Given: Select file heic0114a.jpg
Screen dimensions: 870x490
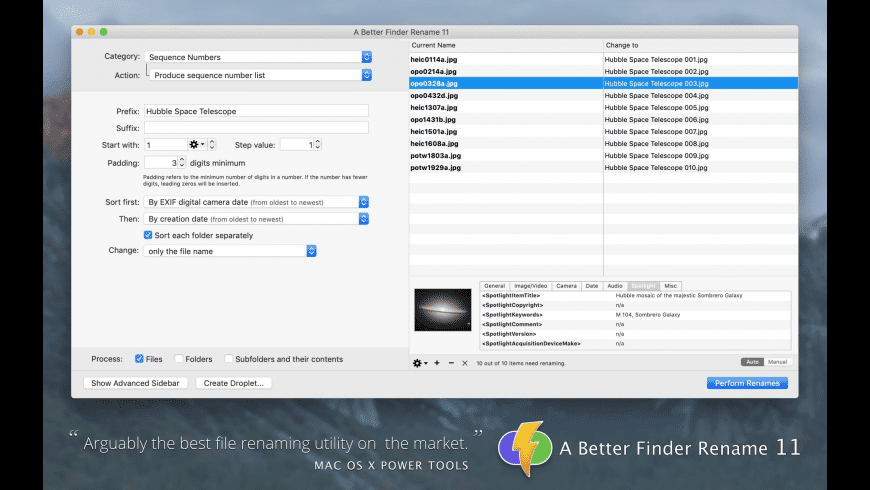Looking at the screenshot, I should pyautogui.click(x=434, y=59).
